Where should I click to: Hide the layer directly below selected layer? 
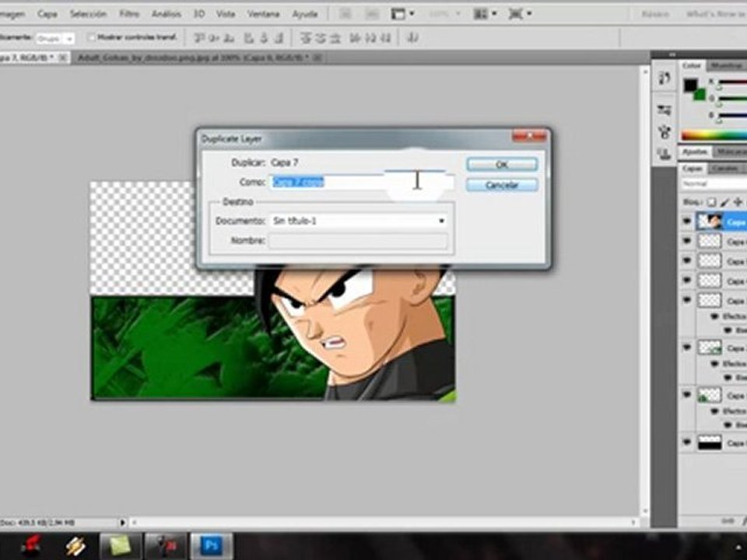click(x=687, y=241)
